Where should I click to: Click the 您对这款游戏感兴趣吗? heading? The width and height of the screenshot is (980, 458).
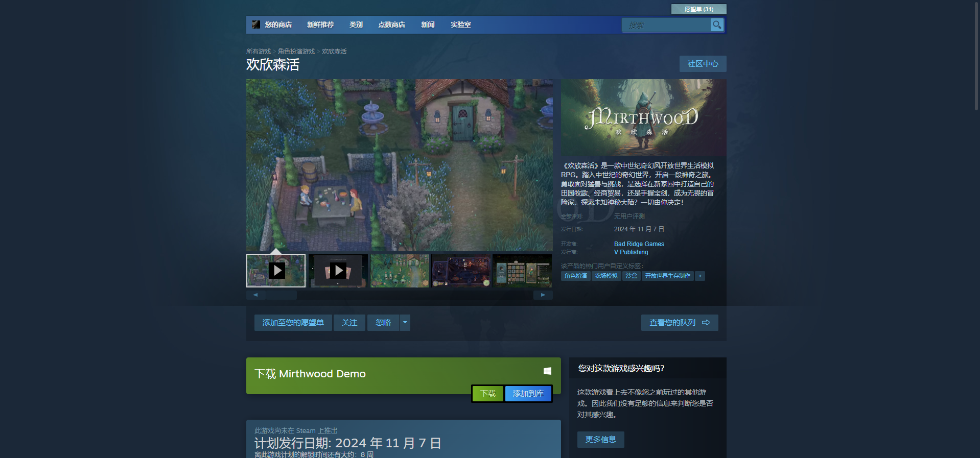[621, 368]
